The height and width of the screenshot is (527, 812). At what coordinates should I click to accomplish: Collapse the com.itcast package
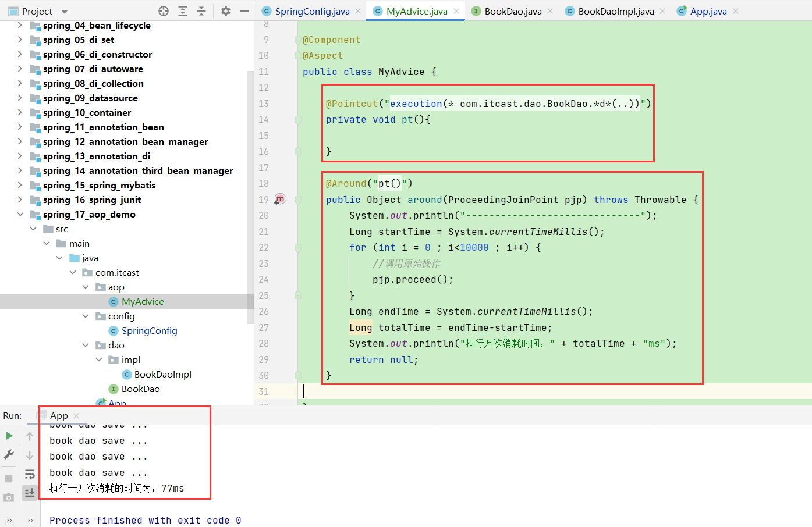coord(73,272)
